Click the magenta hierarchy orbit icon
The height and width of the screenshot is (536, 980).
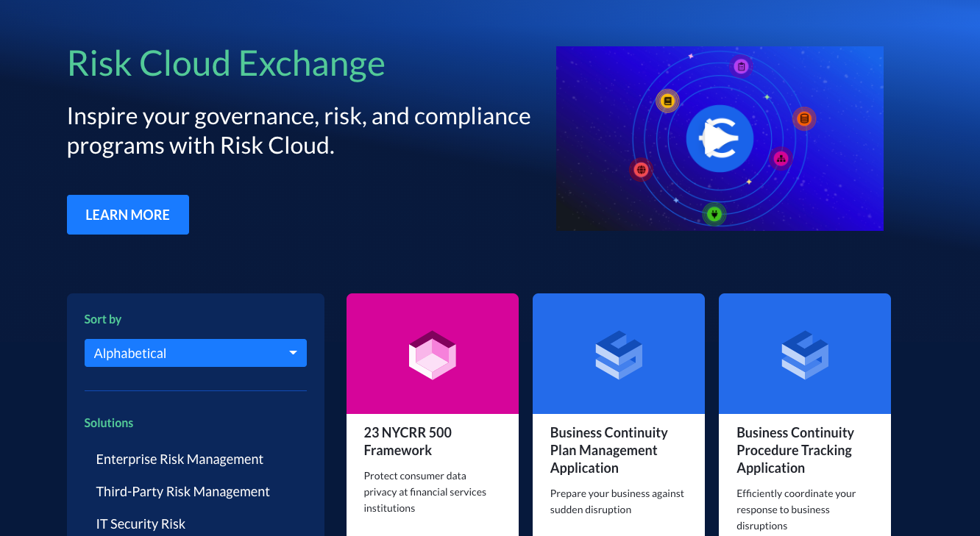pyautogui.click(x=781, y=158)
